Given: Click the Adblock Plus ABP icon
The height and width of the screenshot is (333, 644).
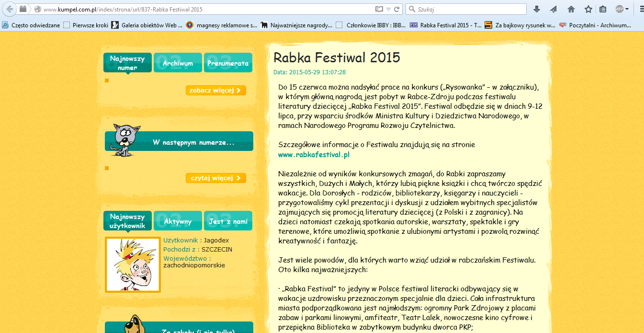Looking at the screenshot, I should [620, 9].
